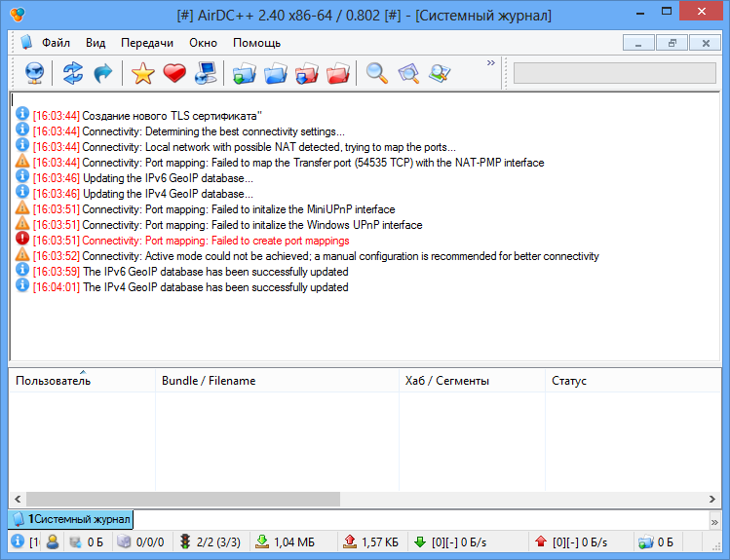The image size is (730, 560).
Task: Open ADL Search magnifier icon
Action: click(x=408, y=73)
